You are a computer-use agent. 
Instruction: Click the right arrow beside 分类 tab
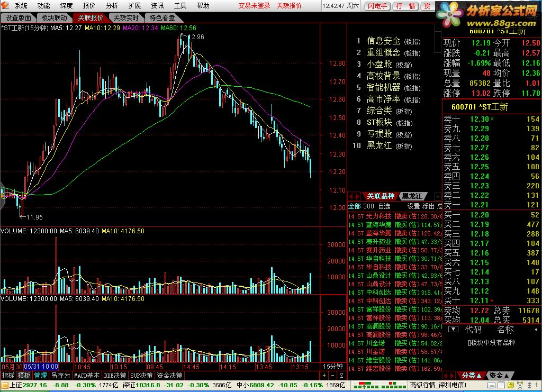(x=452, y=376)
